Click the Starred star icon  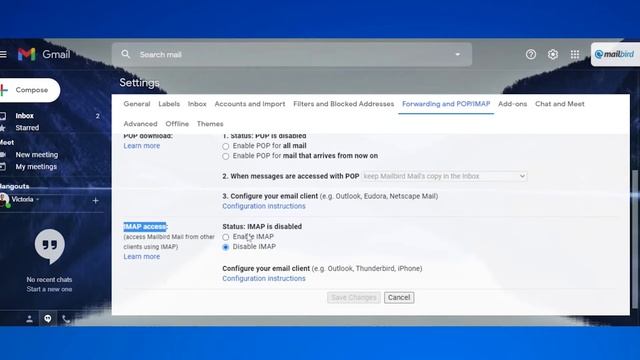coord(3,128)
